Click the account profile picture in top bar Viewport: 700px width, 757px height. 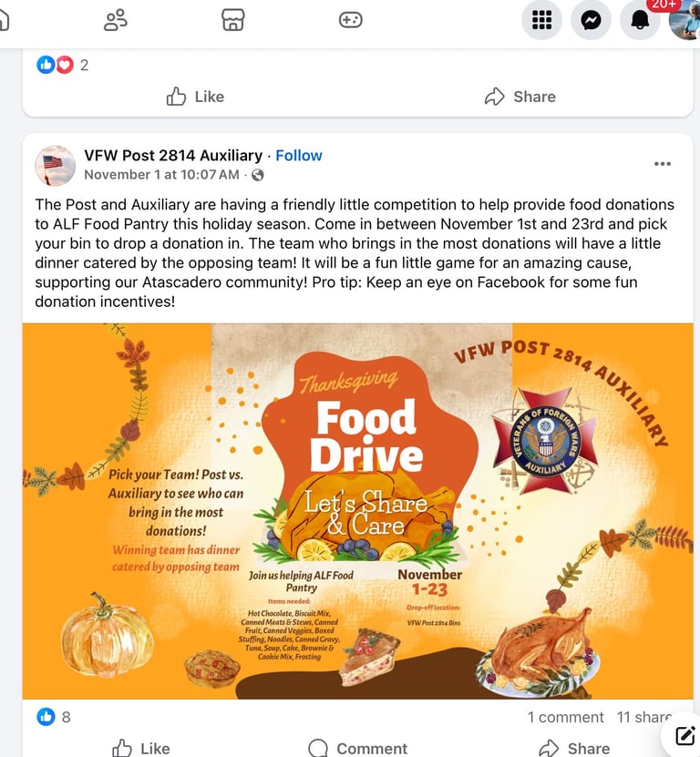[x=686, y=20]
